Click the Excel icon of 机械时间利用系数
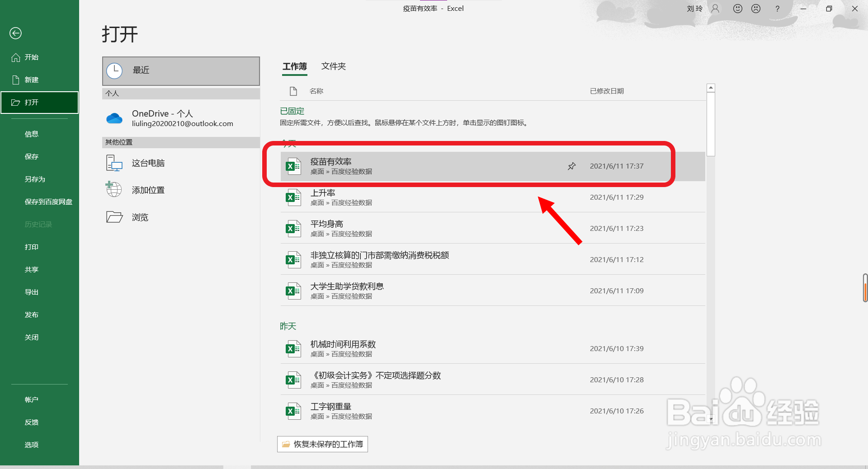The height and width of the screenshot is (469, 868). (293, 349)
